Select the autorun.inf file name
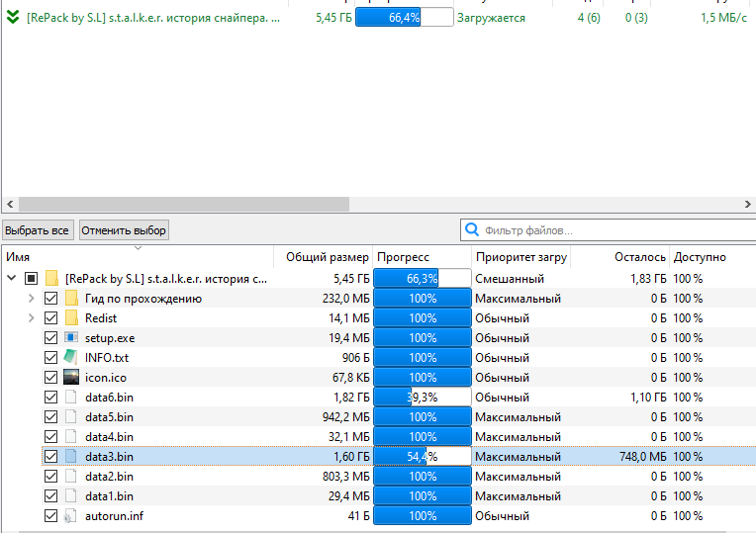756x533 pixels. (114, 515)
